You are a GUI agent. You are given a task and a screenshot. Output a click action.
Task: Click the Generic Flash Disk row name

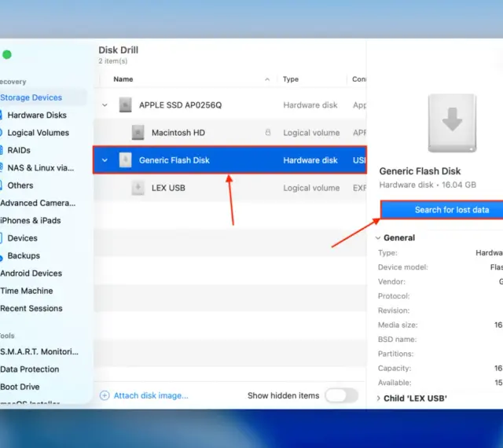[x=174, y=160]
